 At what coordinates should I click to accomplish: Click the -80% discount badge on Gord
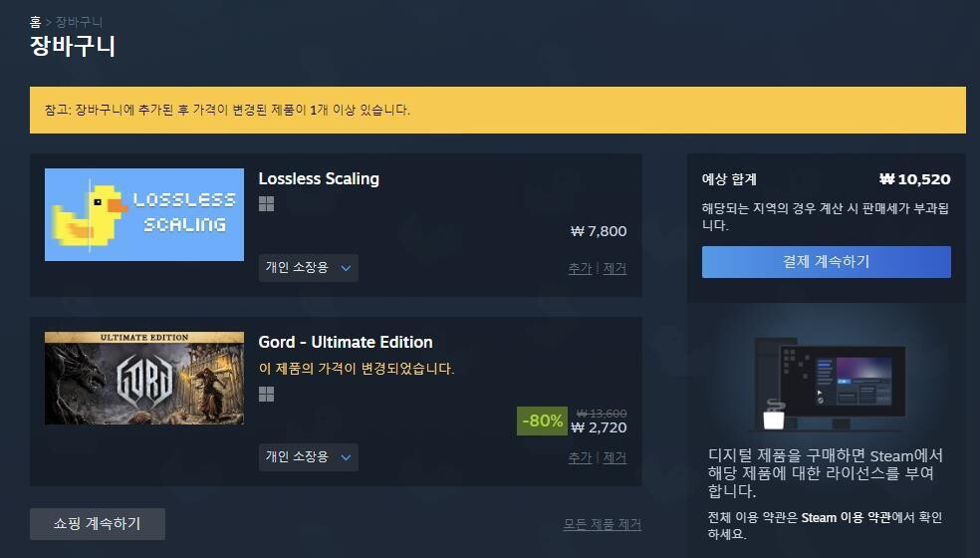coord(542,421)
